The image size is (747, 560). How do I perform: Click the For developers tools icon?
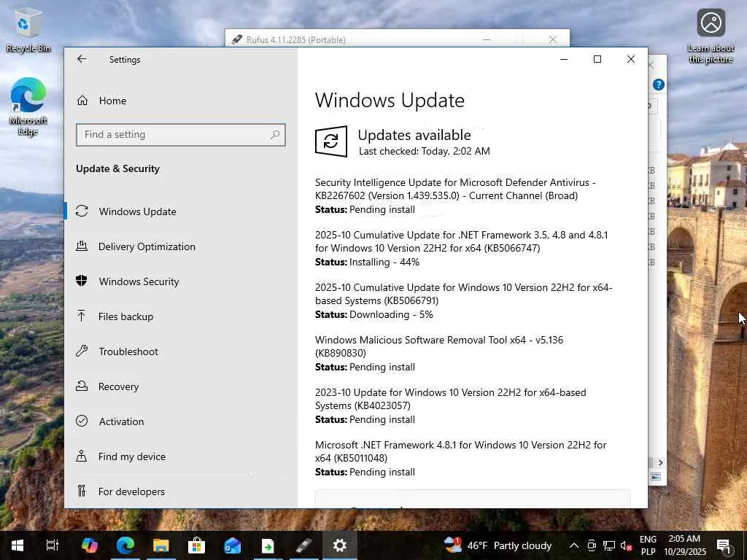pos(82,491)
